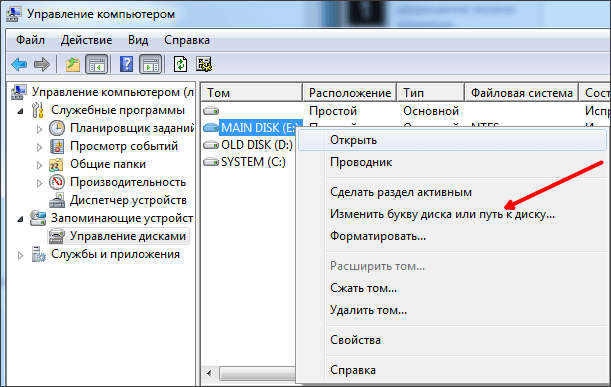Click the Основной cell in first row
This screenshot has height=387, width=611.
pyautogui.click(x=431, y=111)
